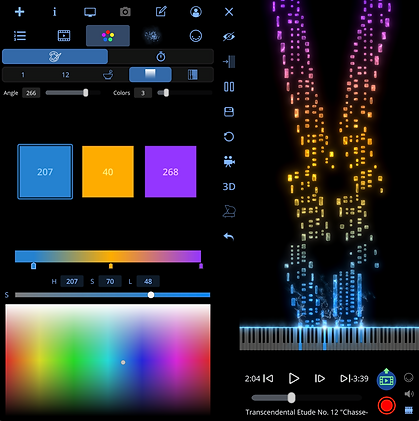Choose the single color option 1
Viewport: 419px width, 421px height.
[23, 75]
